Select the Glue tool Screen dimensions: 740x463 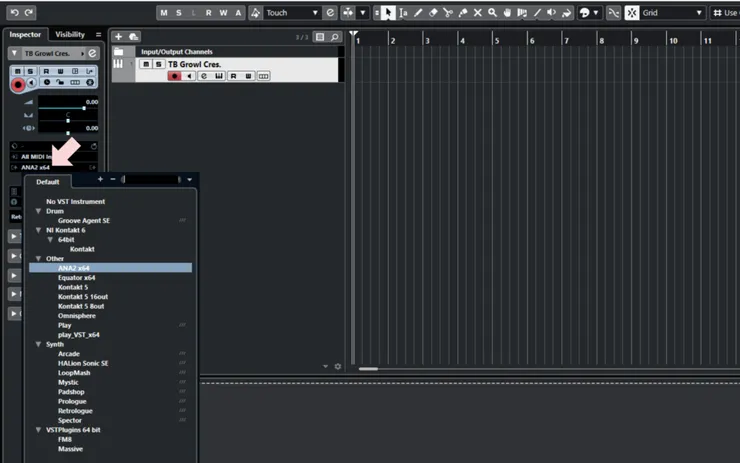(x=463, y=13)
